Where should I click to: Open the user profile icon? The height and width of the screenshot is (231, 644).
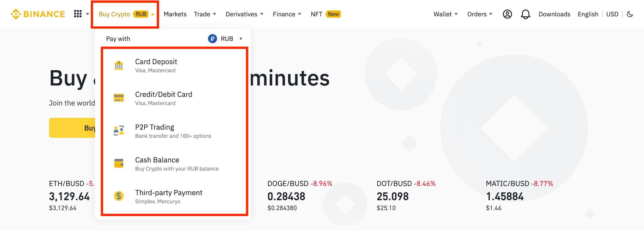tap(507, 14)
